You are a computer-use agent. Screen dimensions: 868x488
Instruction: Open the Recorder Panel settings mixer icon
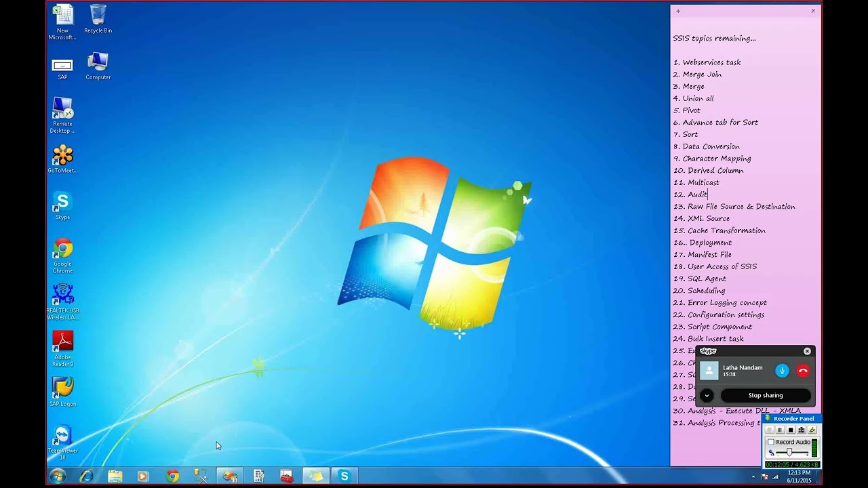pyautogui.click(x=802, y=430)
